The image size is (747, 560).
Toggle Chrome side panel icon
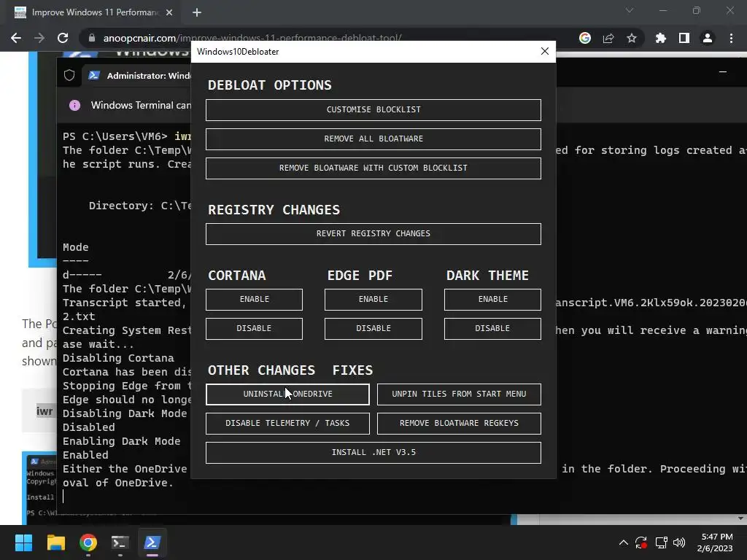[x=684, y=38]
